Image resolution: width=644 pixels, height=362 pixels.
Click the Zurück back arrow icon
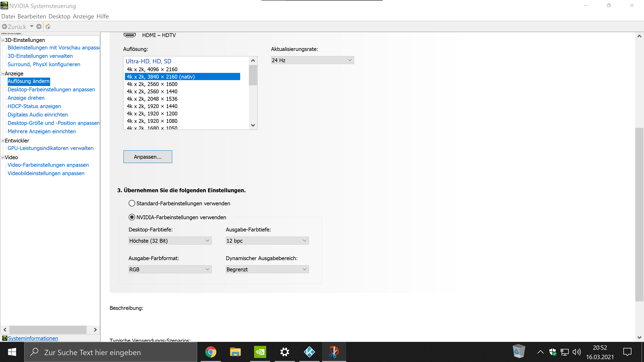[x=5, y=26]
